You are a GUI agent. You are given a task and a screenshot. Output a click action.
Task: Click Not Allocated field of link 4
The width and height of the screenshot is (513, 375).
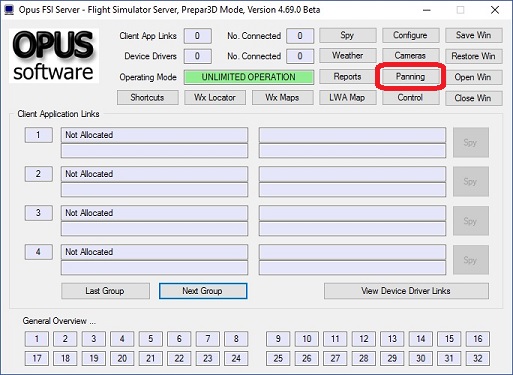[x=154, y=252]
